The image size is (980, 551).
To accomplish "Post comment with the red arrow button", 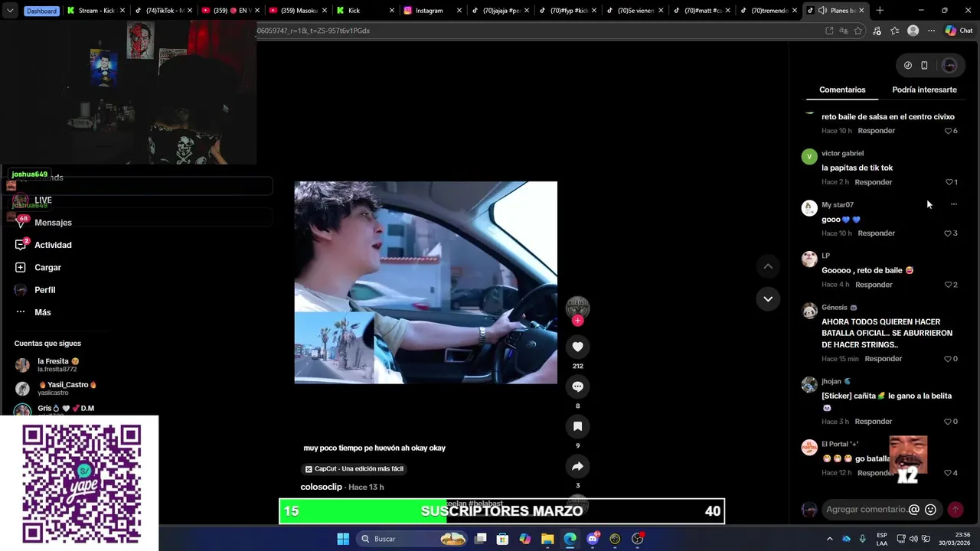I will (x=955, y=510).
